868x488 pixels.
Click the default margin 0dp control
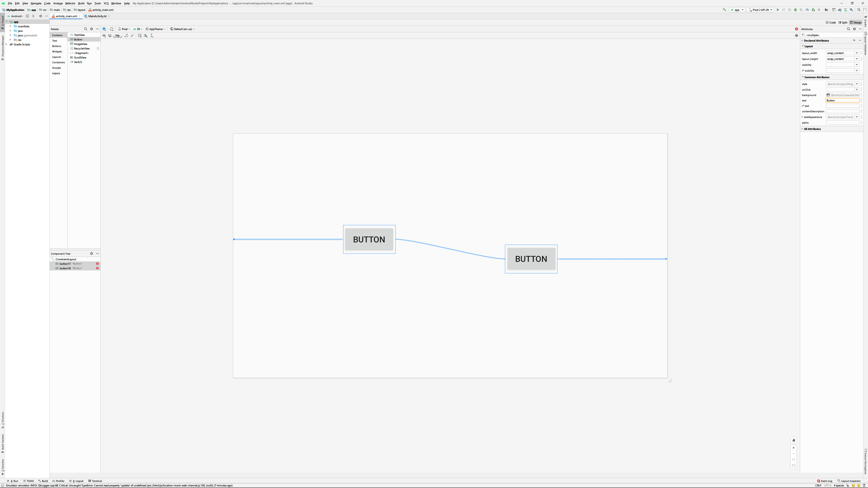point(117,35)
